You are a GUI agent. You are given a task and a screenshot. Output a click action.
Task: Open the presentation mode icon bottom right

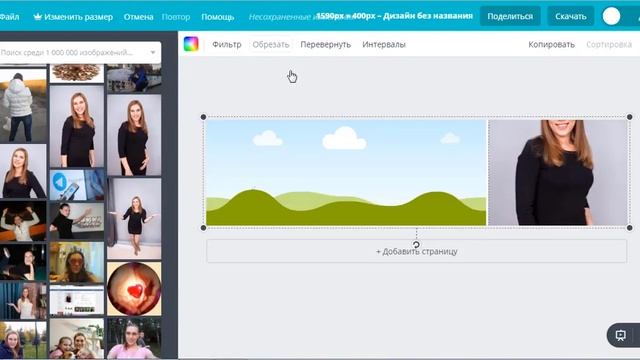pos(621,335)
